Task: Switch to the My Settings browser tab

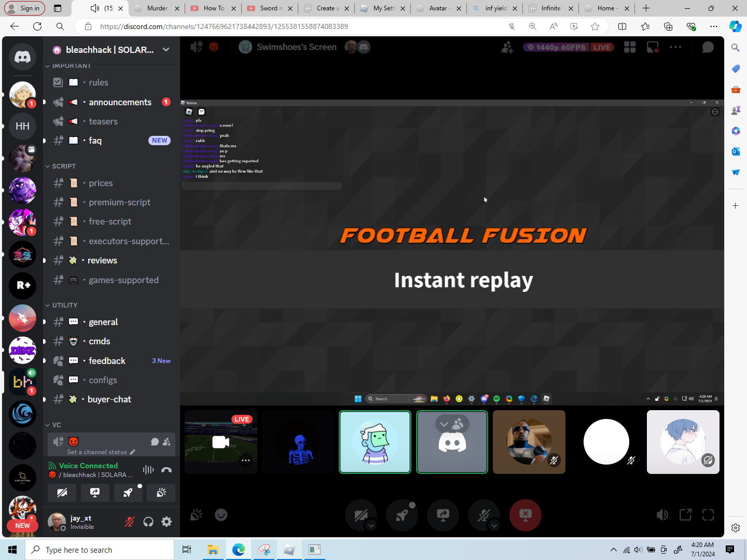Action: [383, 8]
